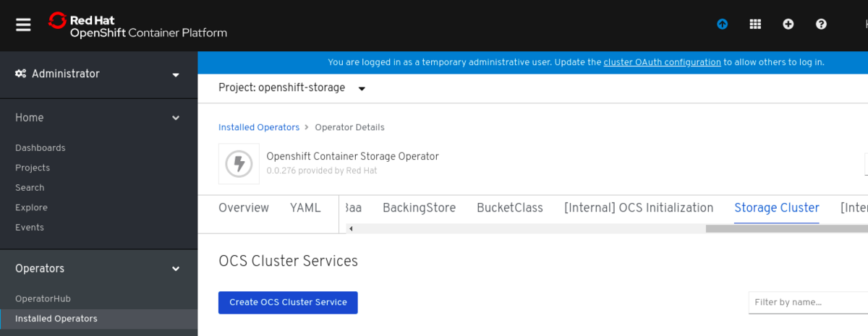Click the tabs scroll-left arrow

coord(351,229)
